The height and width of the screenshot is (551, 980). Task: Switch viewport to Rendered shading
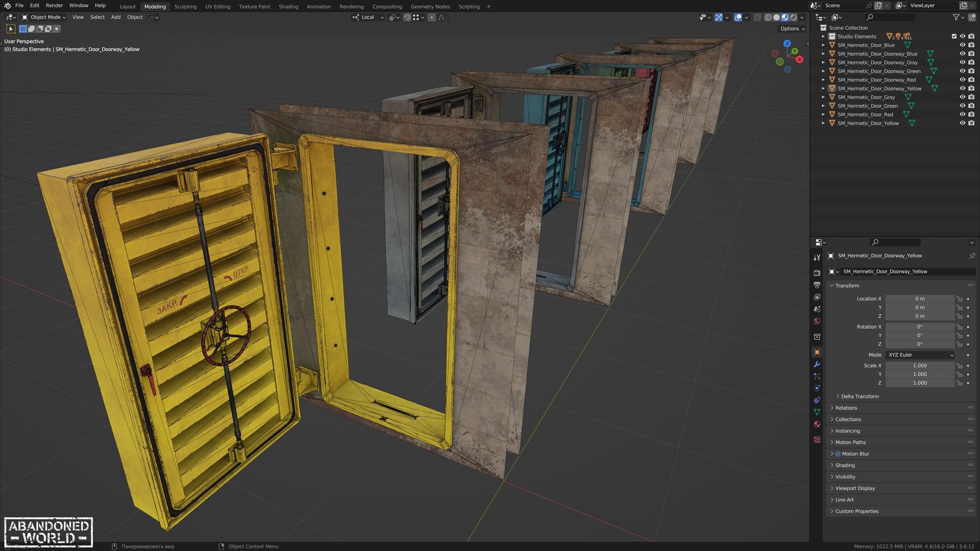(x=793, y=17)
